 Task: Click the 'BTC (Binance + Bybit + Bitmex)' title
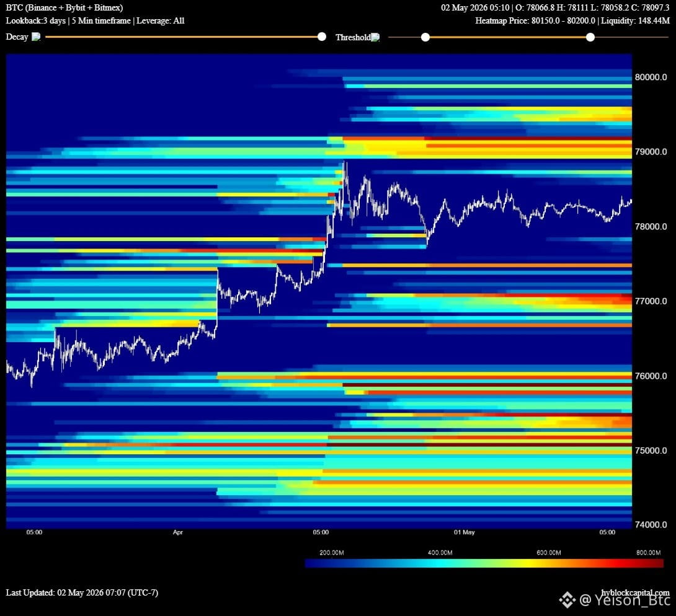64,8
